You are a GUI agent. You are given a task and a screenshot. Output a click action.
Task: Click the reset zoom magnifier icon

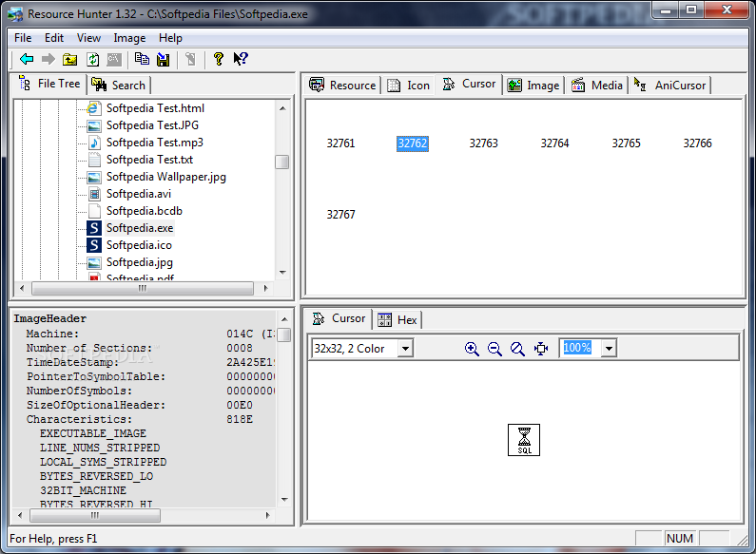[x=517, y=349]
